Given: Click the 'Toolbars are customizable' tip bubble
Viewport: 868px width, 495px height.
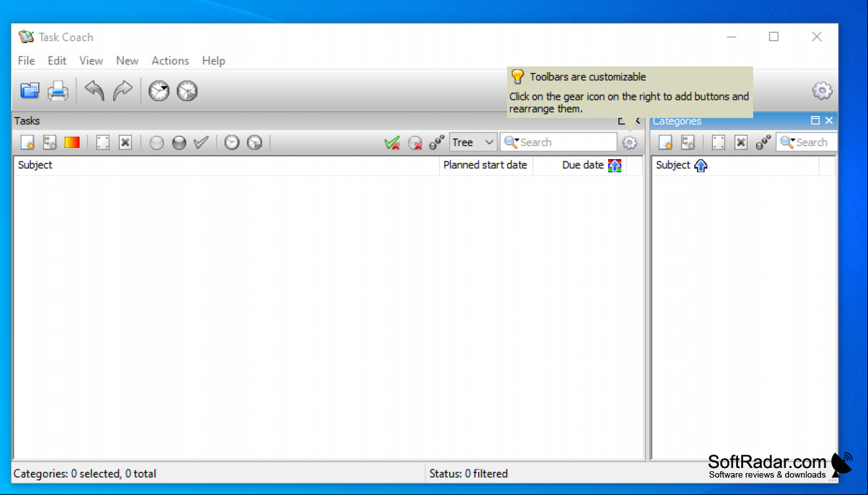Looking at the screenshot, I should tap(630, 92).
